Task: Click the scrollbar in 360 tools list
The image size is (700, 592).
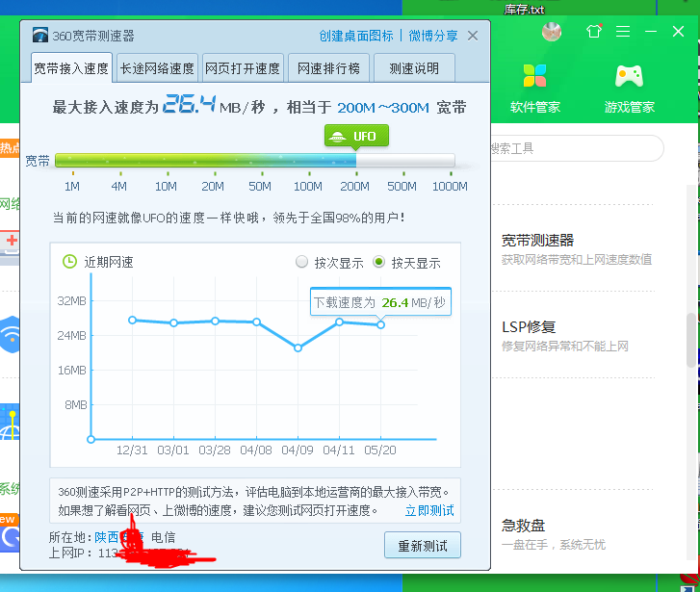Action: 691,339
